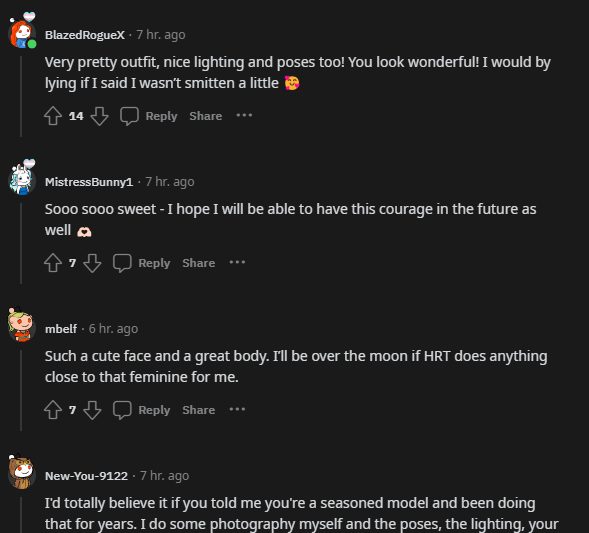Click MistressBunny1's bunny avatar

[x=22, y=180]
